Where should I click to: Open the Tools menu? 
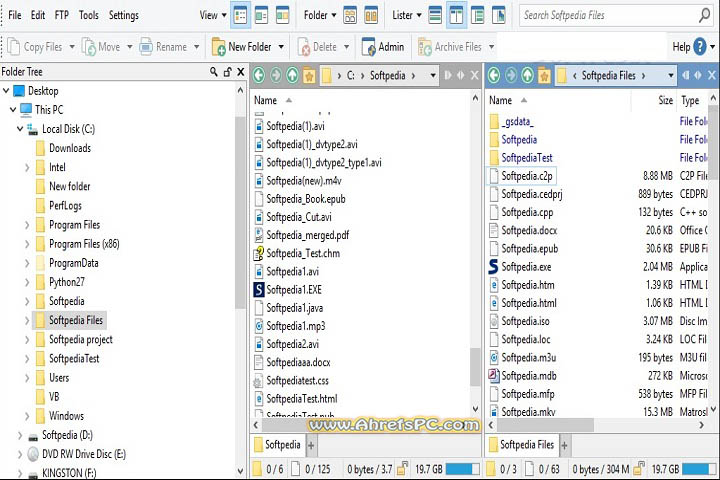89,15
